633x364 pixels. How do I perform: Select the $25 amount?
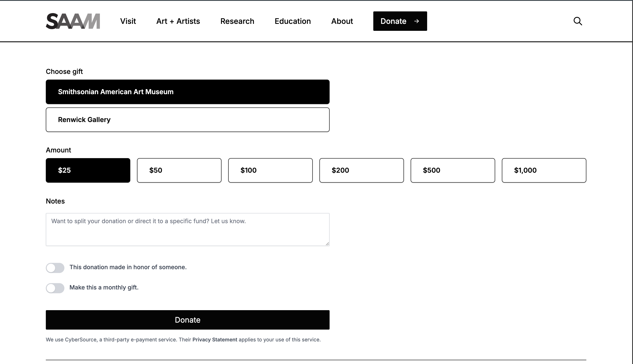pos(88,170)
